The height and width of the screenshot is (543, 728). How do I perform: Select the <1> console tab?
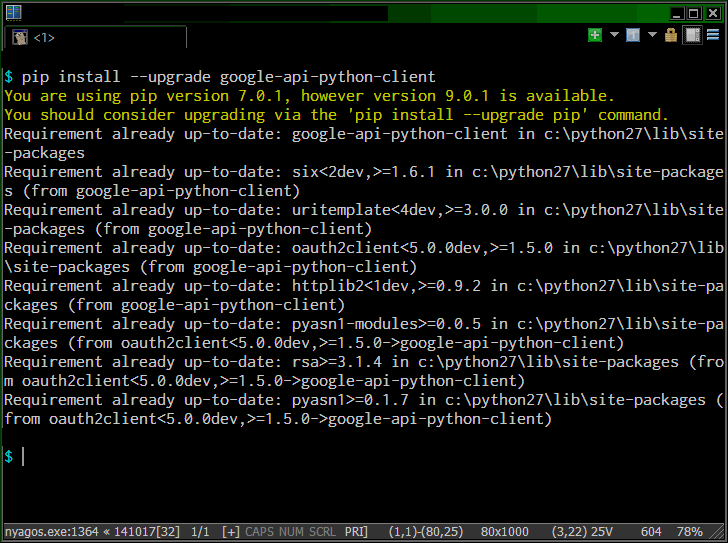pos(96,38)
